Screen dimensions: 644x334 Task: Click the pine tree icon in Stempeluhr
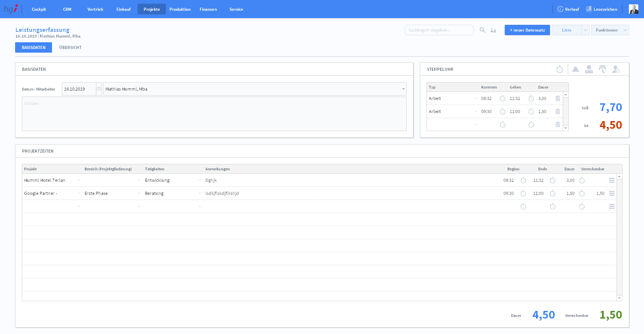576,69
